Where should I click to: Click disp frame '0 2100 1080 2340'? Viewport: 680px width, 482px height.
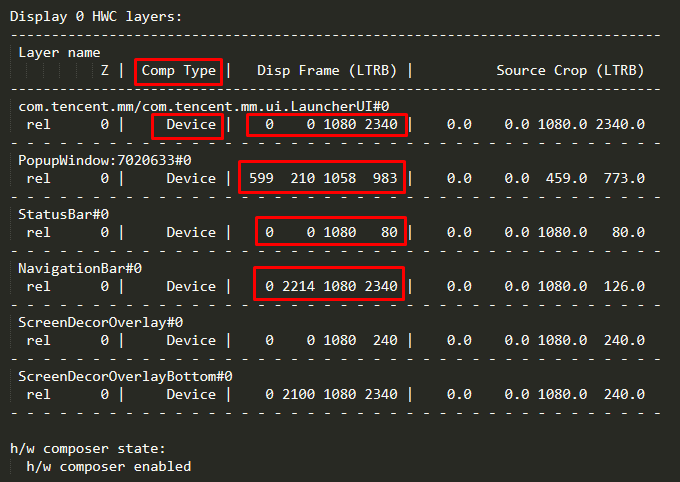pos(331,395)
